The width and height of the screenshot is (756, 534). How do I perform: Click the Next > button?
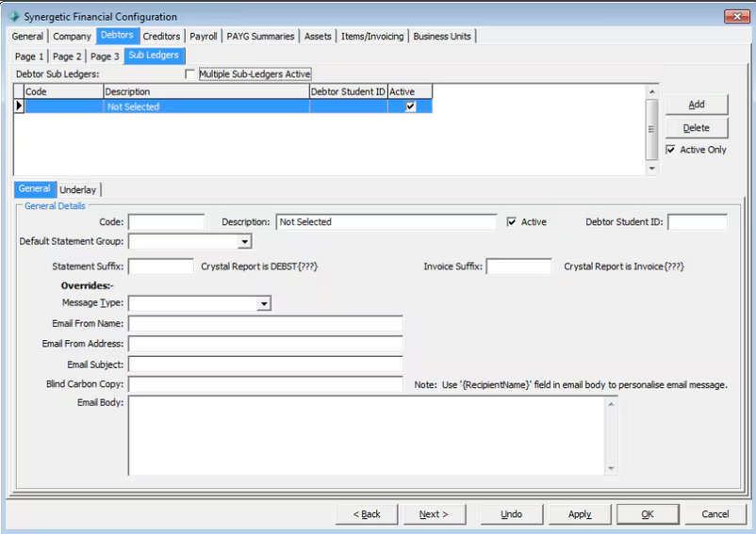click(x=435, y=514)
